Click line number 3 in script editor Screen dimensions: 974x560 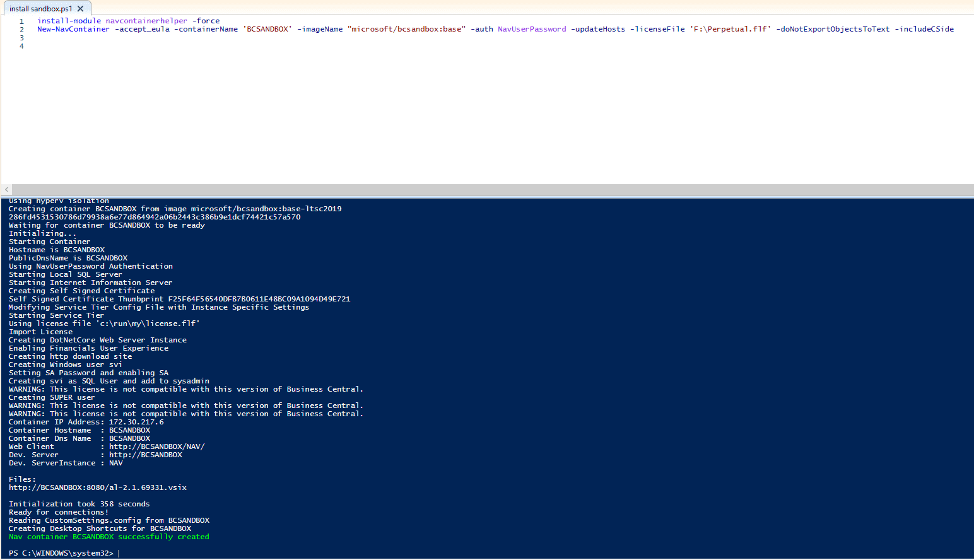coord(21,38)
